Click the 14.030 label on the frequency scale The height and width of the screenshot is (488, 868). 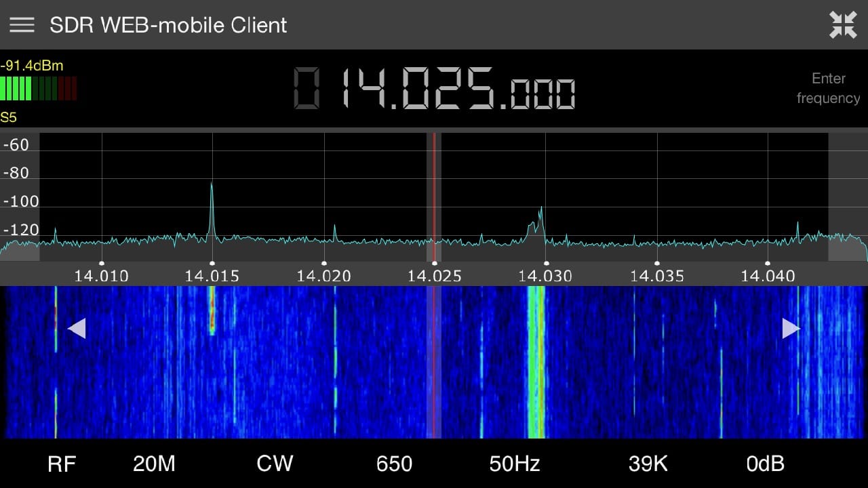[x=546, y=276]
